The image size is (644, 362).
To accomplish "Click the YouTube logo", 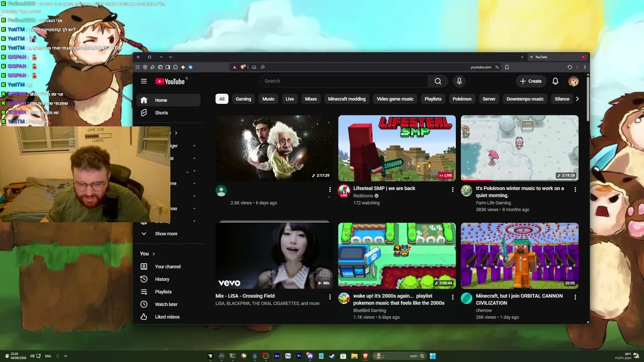I will [170, 81].
